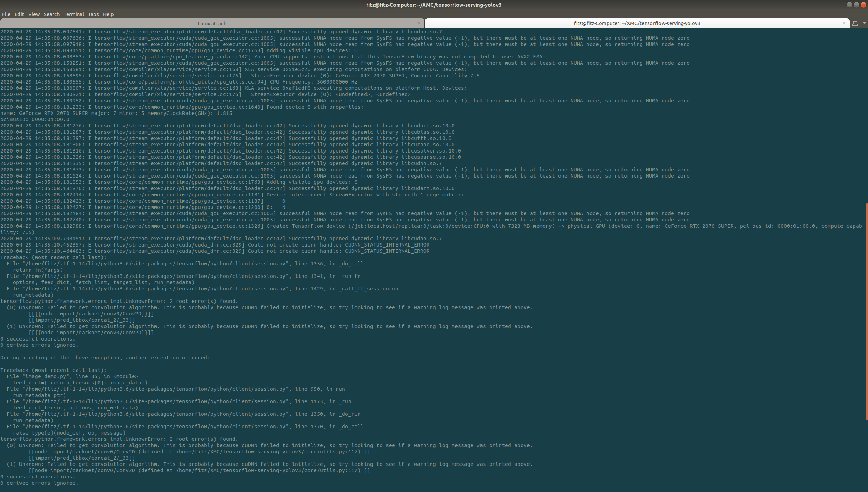
Task: Open the Terminal menu
Action: [x=74, y=14]
